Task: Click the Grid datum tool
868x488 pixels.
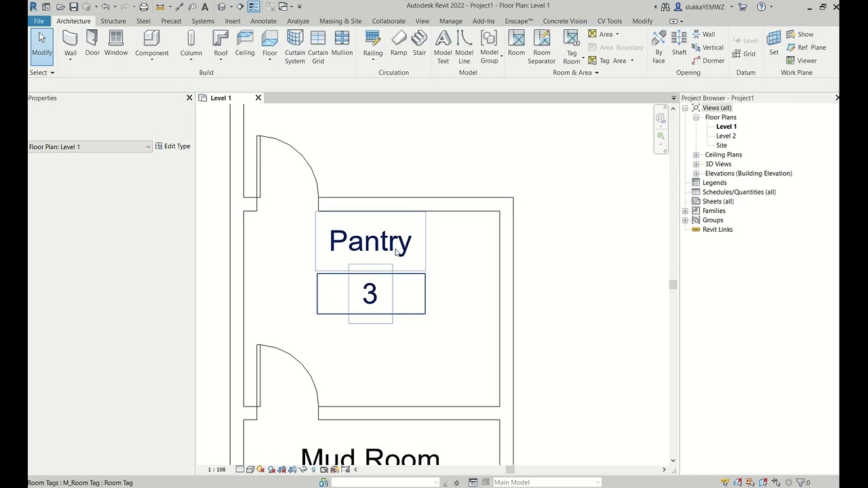Action: 744,54
